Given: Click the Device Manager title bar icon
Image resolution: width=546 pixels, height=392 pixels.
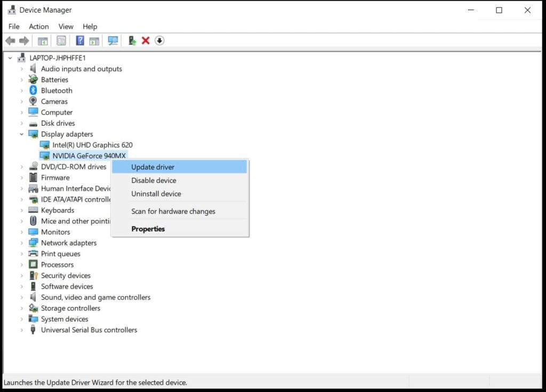Looking at the screenshot, I should [12, 10].
